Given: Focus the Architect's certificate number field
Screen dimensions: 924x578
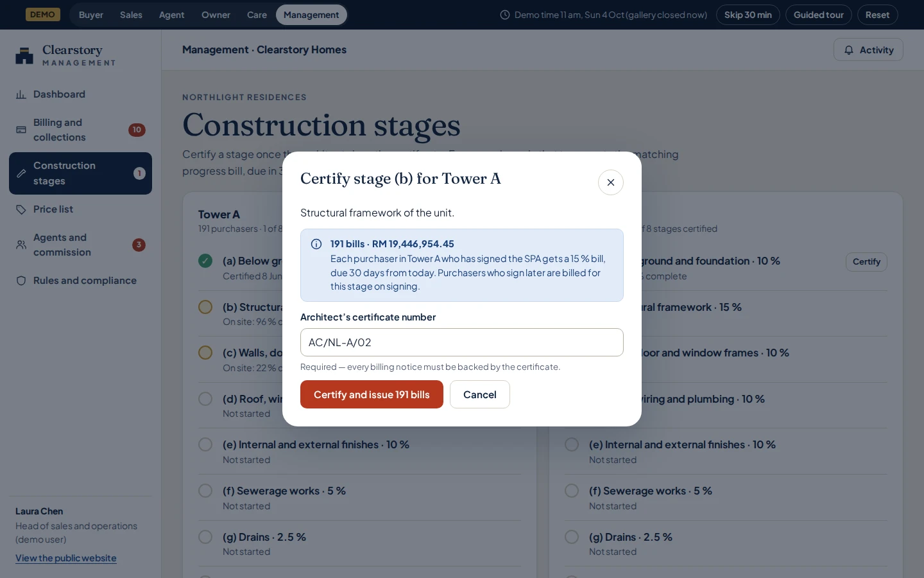Looking at the screenshot, I should [x=462, y=342].
